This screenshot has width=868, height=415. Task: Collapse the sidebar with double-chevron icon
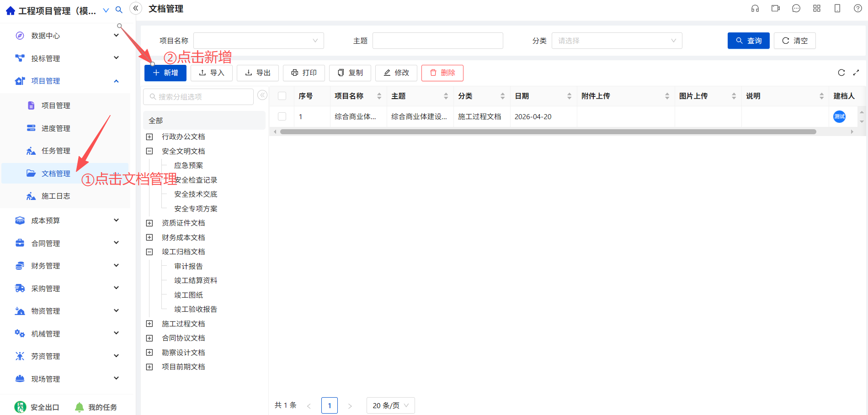click(x=136, y=8)
